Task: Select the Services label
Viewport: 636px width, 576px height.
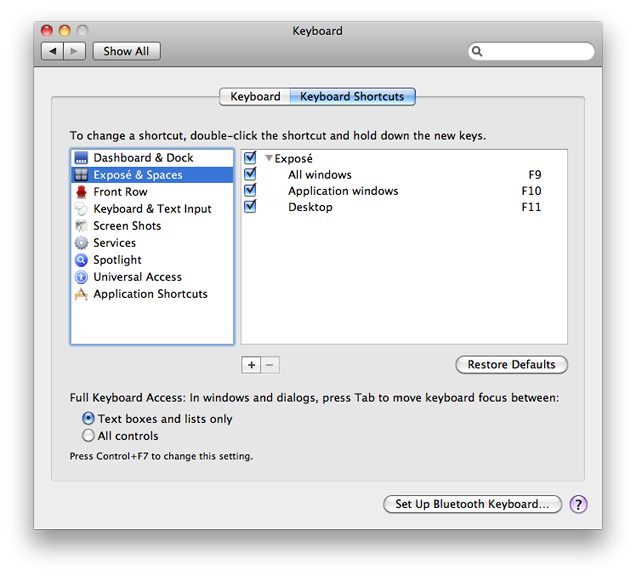Action: [115, 243]
